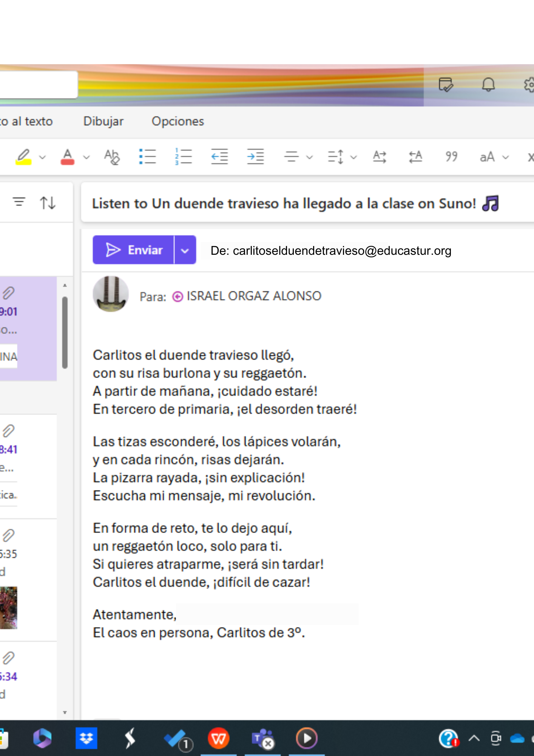Click the bulleted list icon

pyautogui.click(x=147, y=156)
